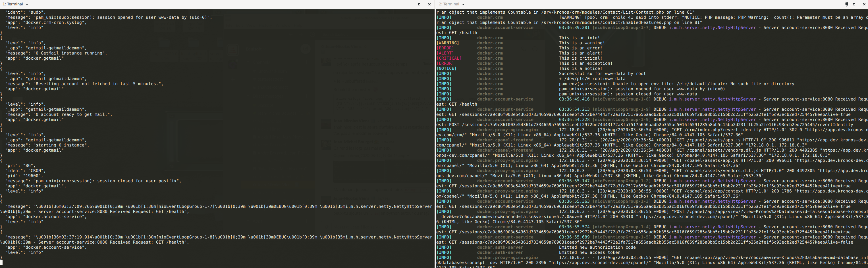Click the "ident": "sudo" line in terminal 1
868x268 pixels.
(x=24, y=12)
